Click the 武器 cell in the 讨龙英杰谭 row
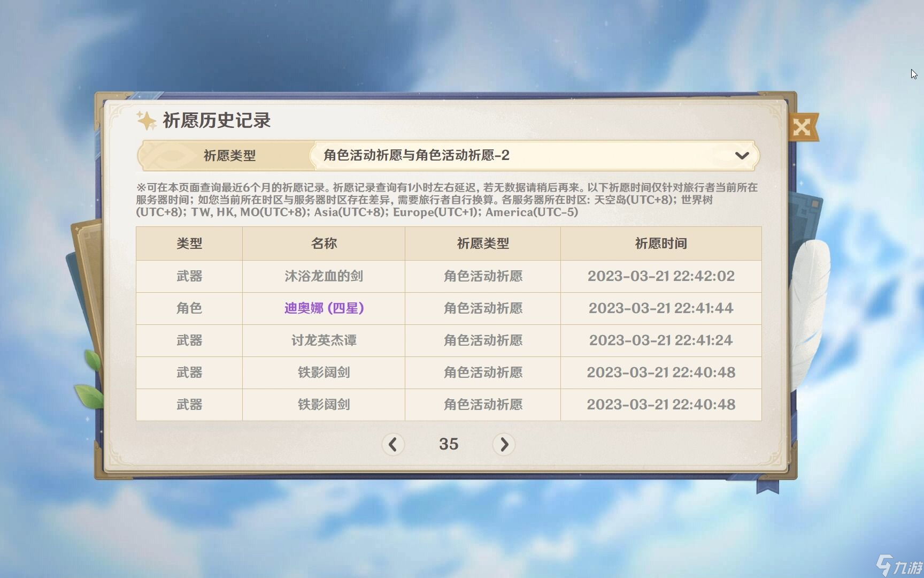This screenshot has height=578, width=924. [189, 340]
